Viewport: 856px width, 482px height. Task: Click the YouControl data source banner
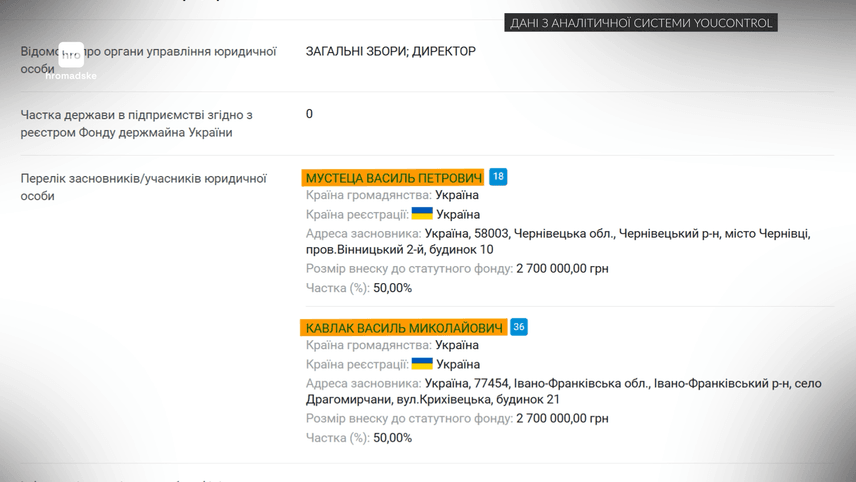640,23
